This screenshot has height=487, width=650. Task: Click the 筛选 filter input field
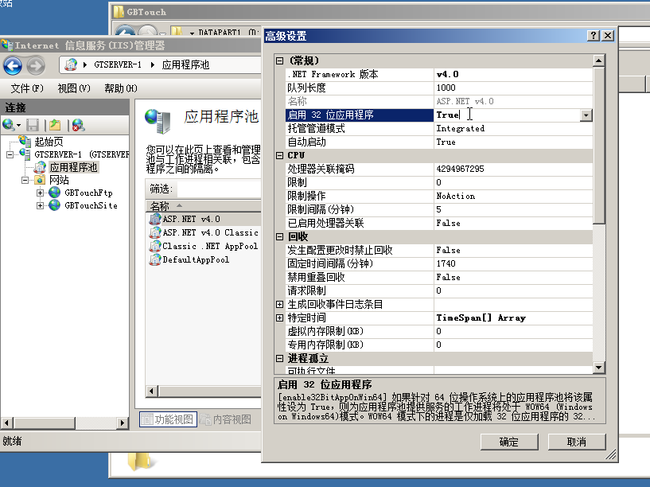(219, 189)
